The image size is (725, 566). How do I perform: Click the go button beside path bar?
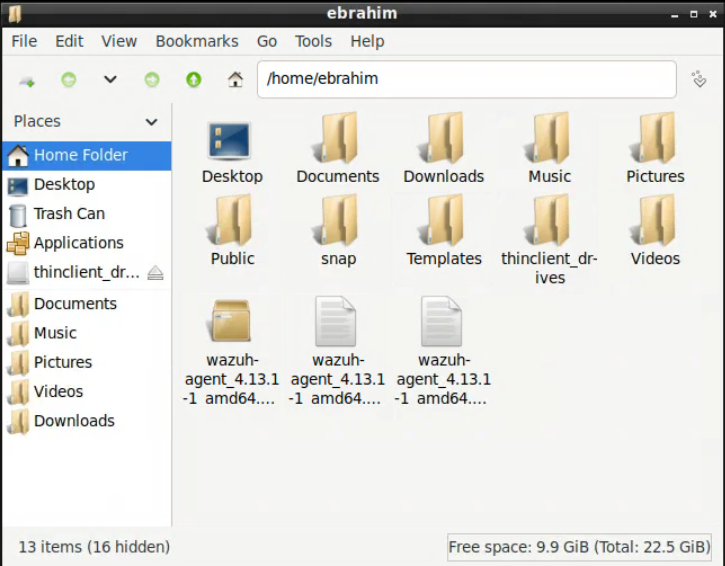699,79
